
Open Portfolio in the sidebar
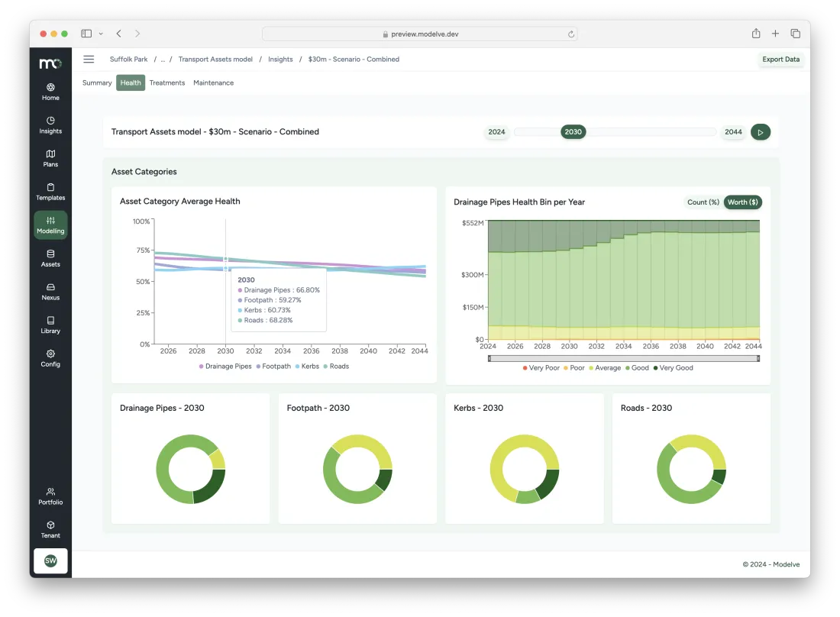coord(50,496)
